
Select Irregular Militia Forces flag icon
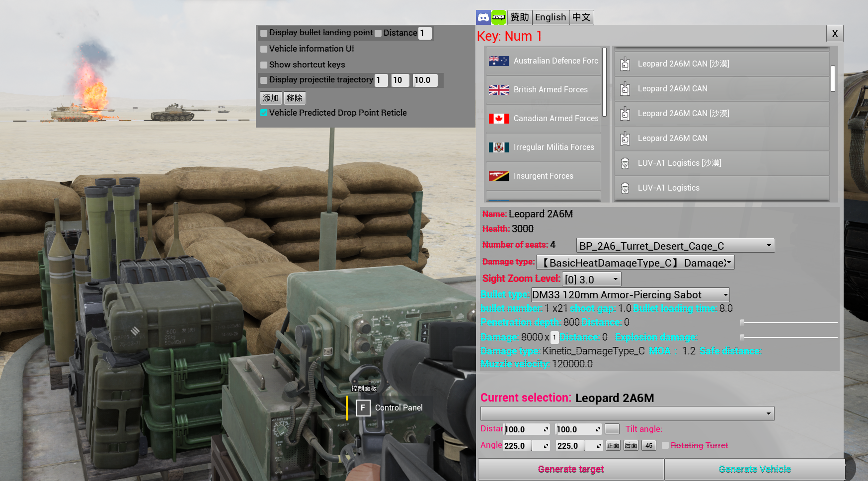[x=498, y=147]
